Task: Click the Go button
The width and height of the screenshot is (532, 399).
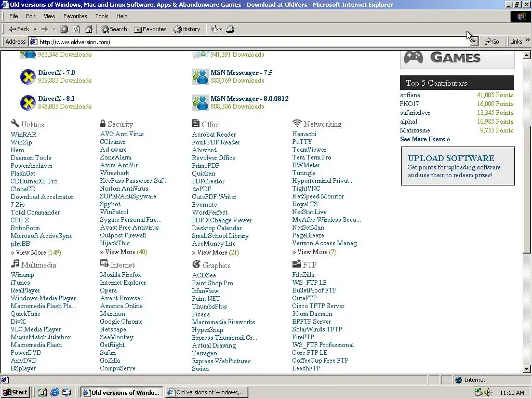Action: click(491, 42)
